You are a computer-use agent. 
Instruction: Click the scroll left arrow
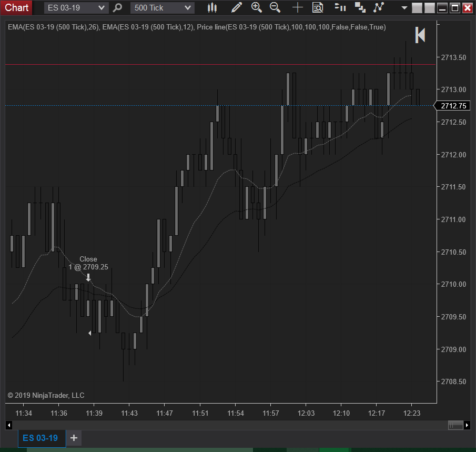tap(9, 425)
